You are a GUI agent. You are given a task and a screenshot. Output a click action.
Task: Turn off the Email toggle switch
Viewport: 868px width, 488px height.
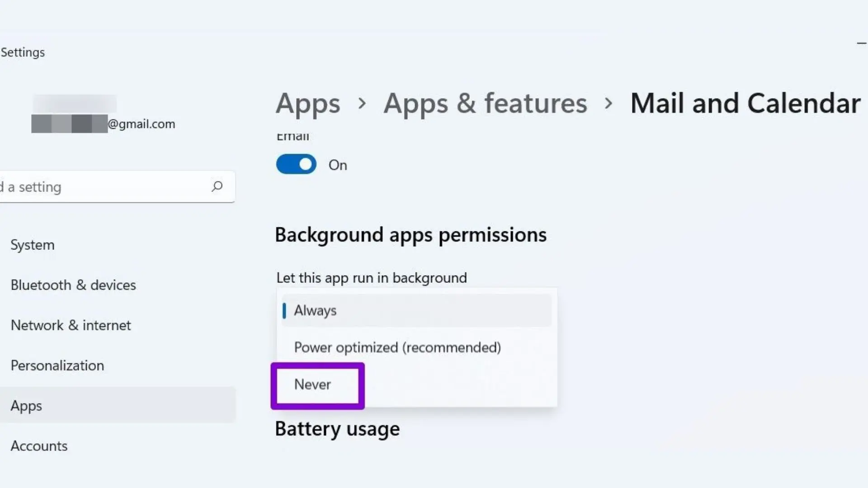click(x=296, y=164)
